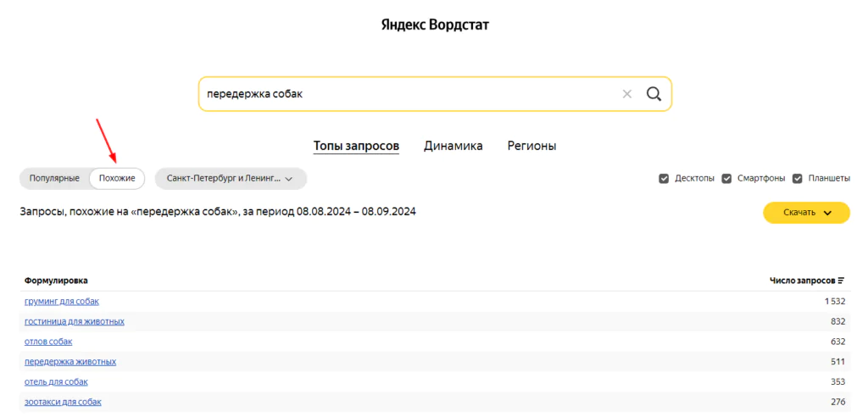
Task: Click the отель для собак link
Action: click(56, 381)
